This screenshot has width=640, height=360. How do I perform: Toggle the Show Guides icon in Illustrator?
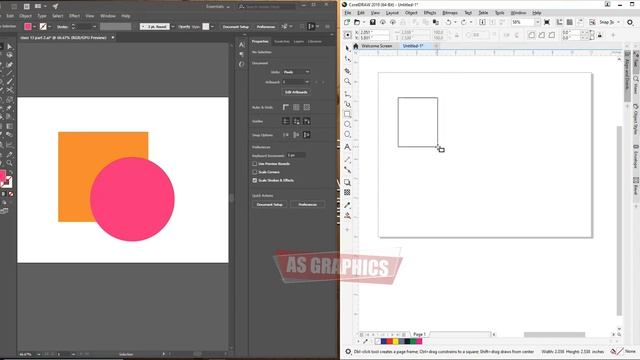286,121
